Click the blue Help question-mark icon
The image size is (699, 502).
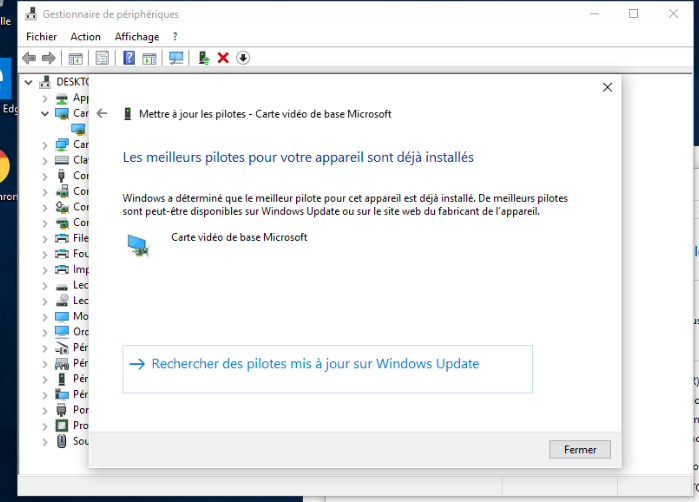pos(129,58)
